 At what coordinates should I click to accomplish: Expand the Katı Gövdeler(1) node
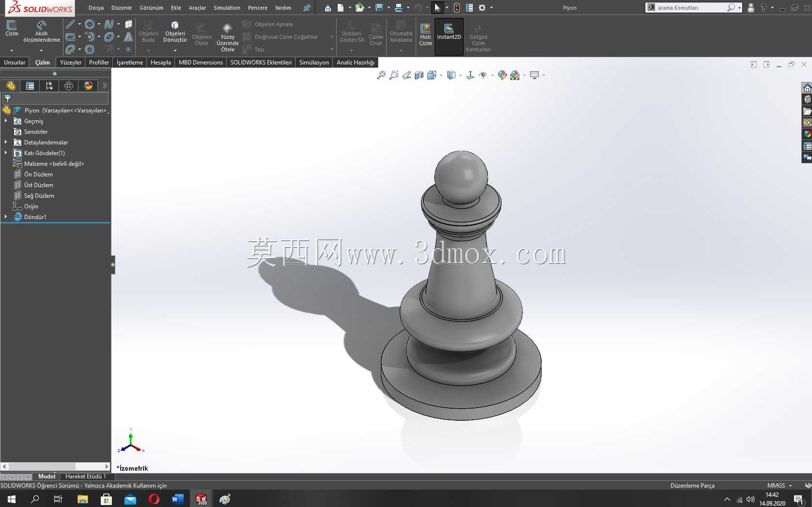click(x=6, y=153)
